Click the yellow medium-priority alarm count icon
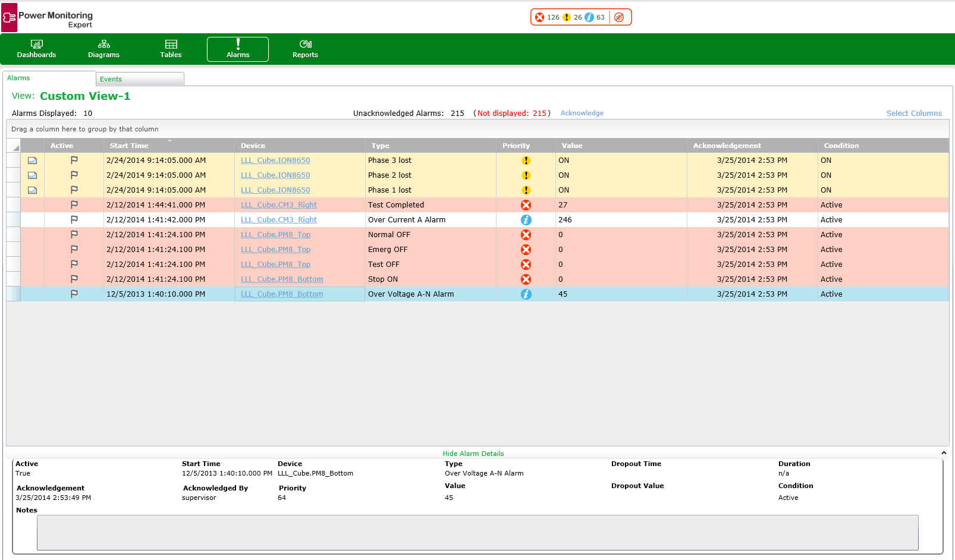 point(567,17)
